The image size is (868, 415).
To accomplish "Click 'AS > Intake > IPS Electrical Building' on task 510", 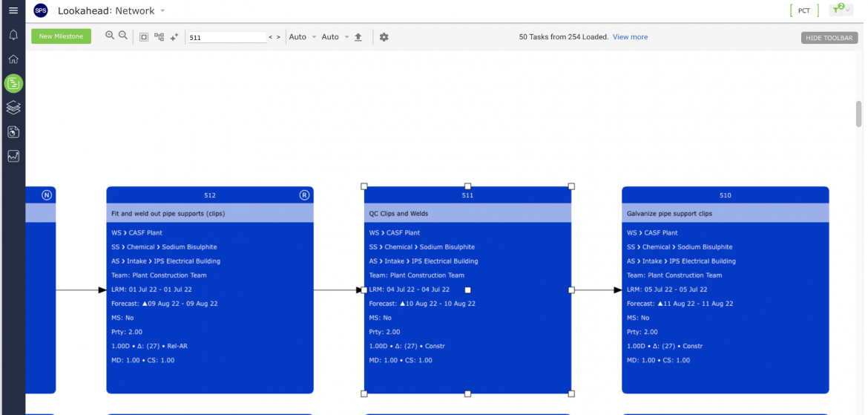I will point(681,261).
